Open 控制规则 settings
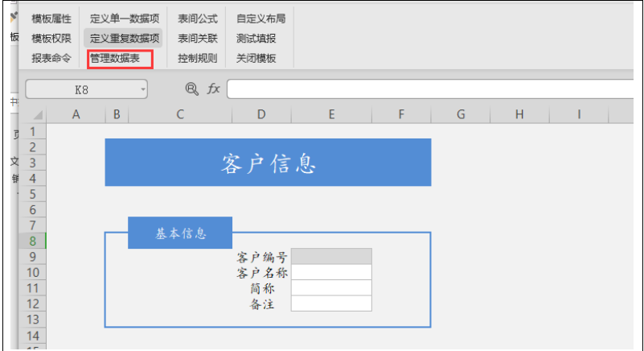This screenshot has height=351, width=644. coord(198,58)
